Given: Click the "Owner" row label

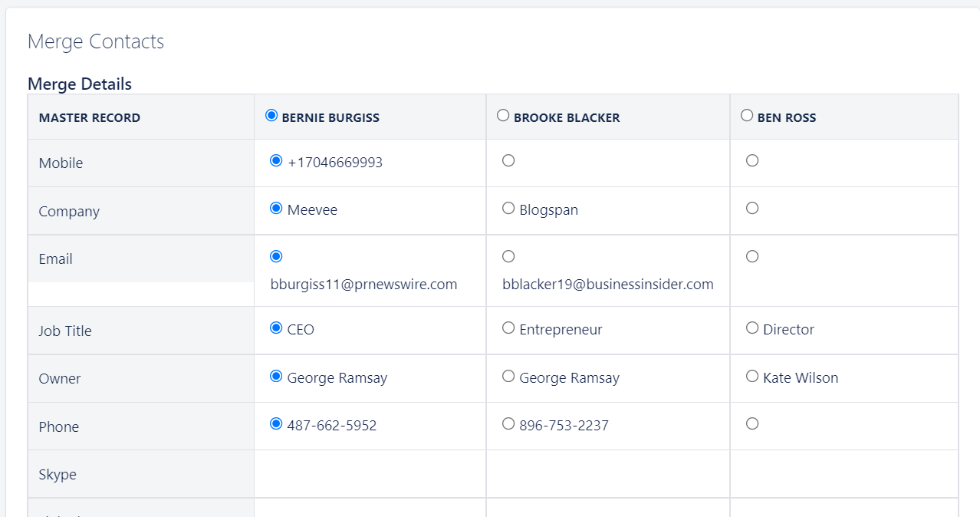Looking at the screenshot, I should (60, 379).
